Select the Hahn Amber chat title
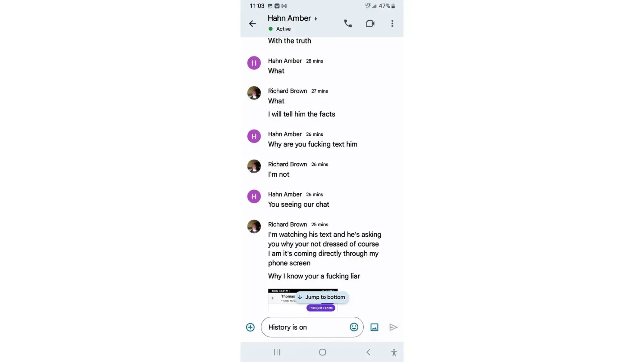 coord(289,18)
